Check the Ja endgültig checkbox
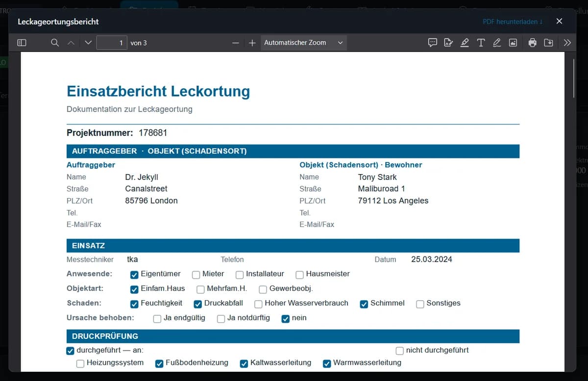Image resolution: width=588 pixels, height=381 pixels. [157, 319]
